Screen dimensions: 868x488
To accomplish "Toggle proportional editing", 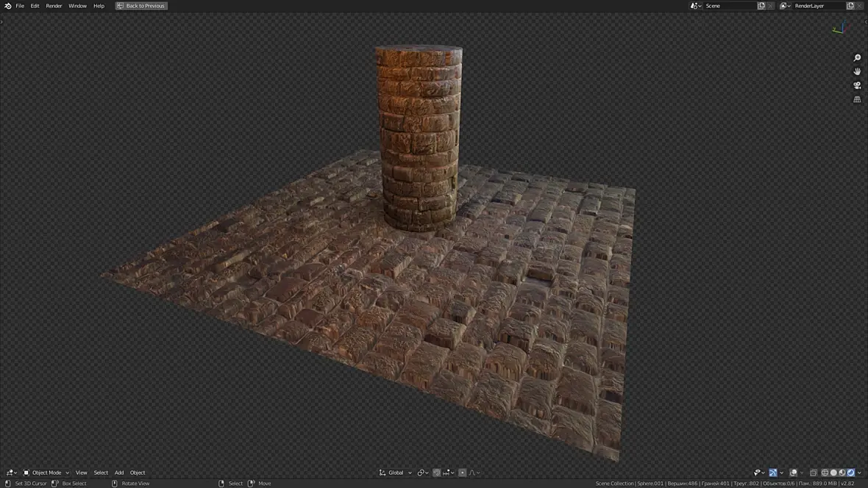I will pos(462,473).
